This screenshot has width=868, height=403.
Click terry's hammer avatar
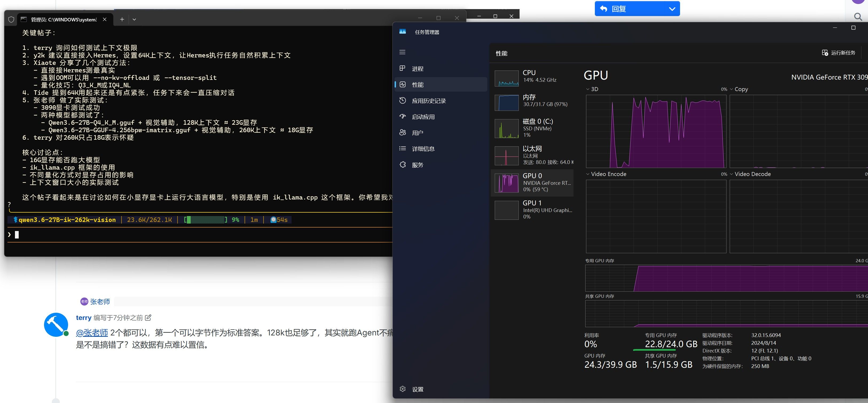(x=56, y=324)
